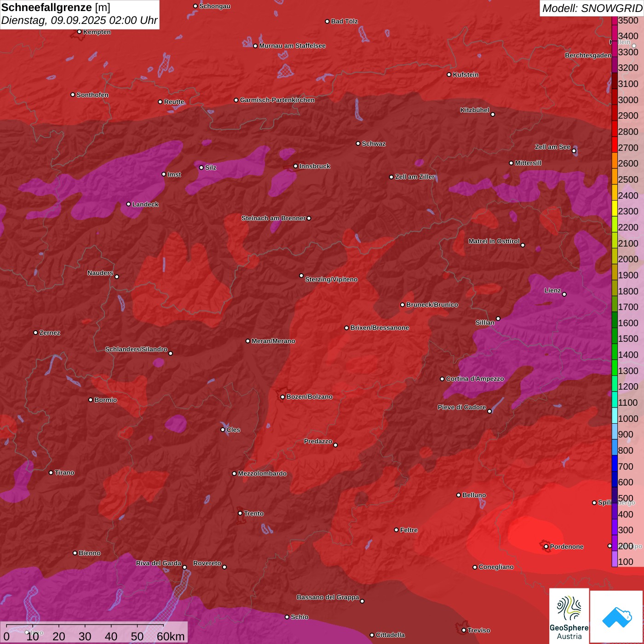Click the Schlanders/Silandro label

[x=136, y=349]
